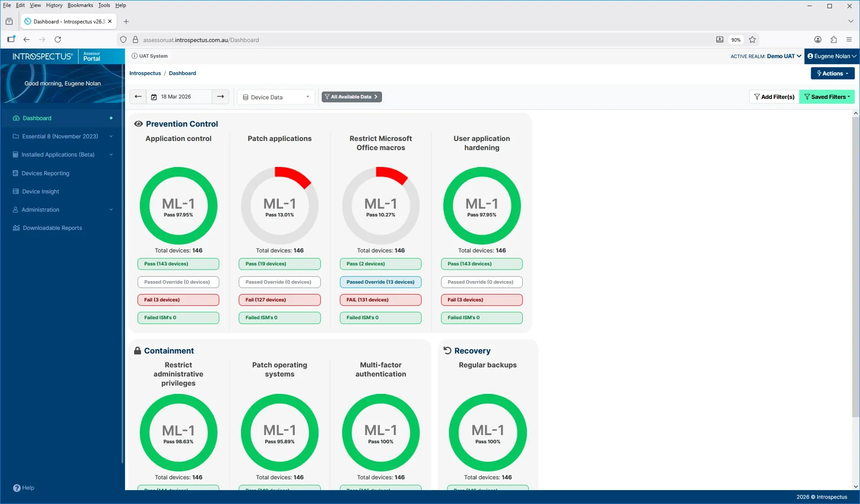Click the Patch applications ML-1 donut chart
860x504 pixels.
click(279, 206)
